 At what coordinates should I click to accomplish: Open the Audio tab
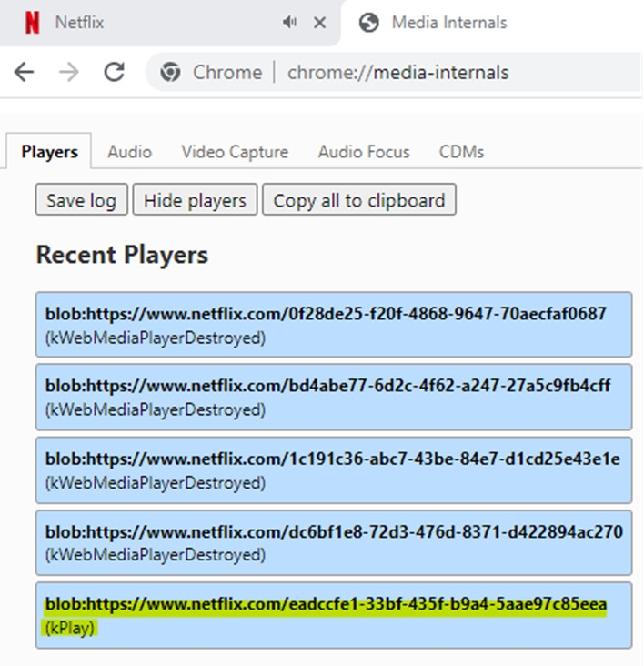pos(129,152)
